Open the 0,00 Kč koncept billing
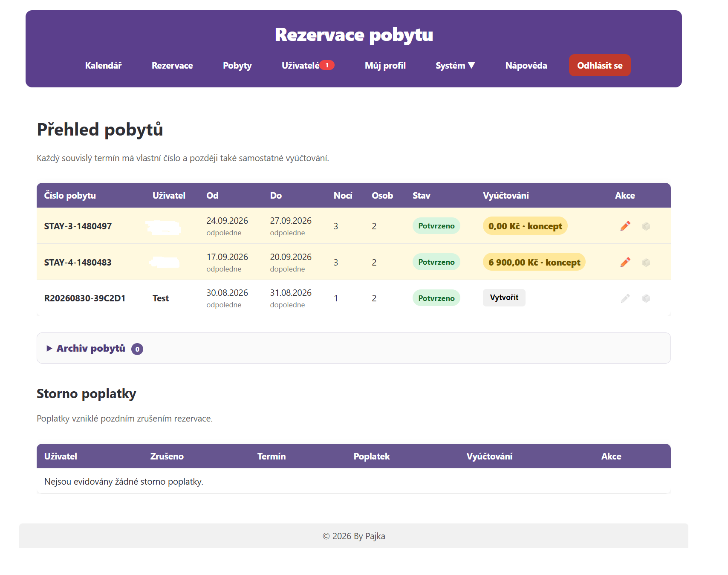The image size is (728, 575). 525,226
